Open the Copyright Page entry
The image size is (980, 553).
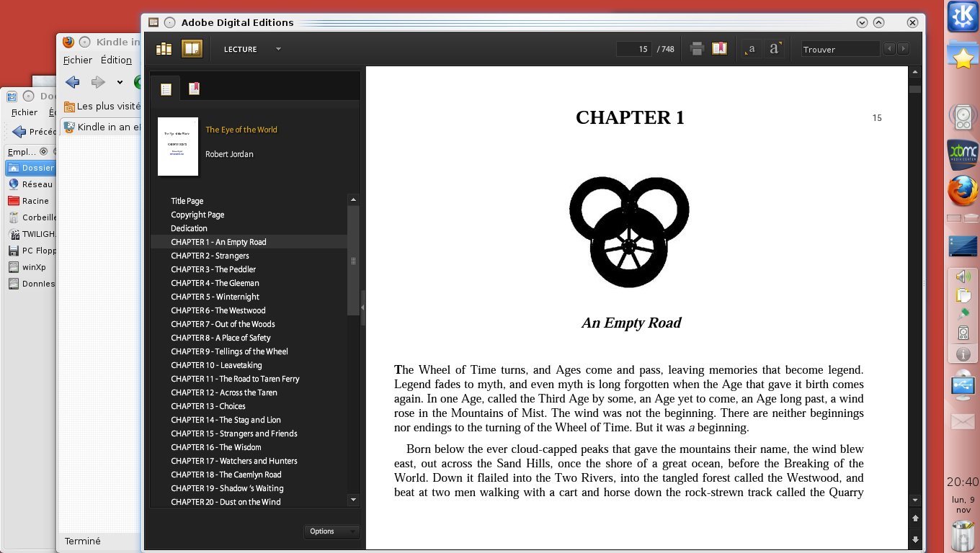tap(197, 215)
